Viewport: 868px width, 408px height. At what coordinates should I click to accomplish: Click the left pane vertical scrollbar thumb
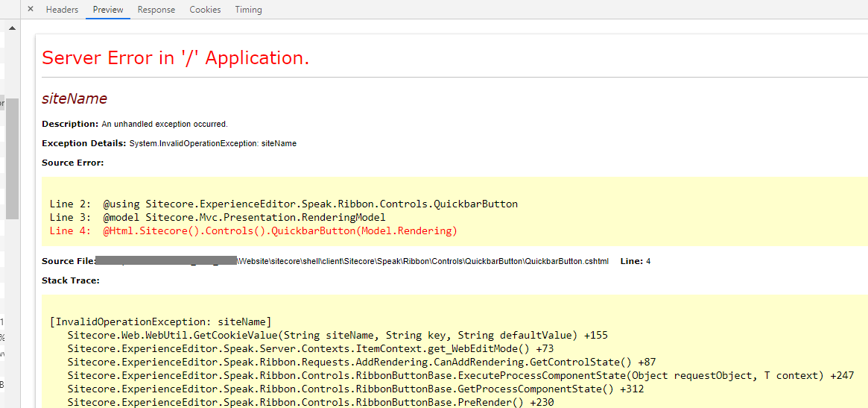pos(12,159)
